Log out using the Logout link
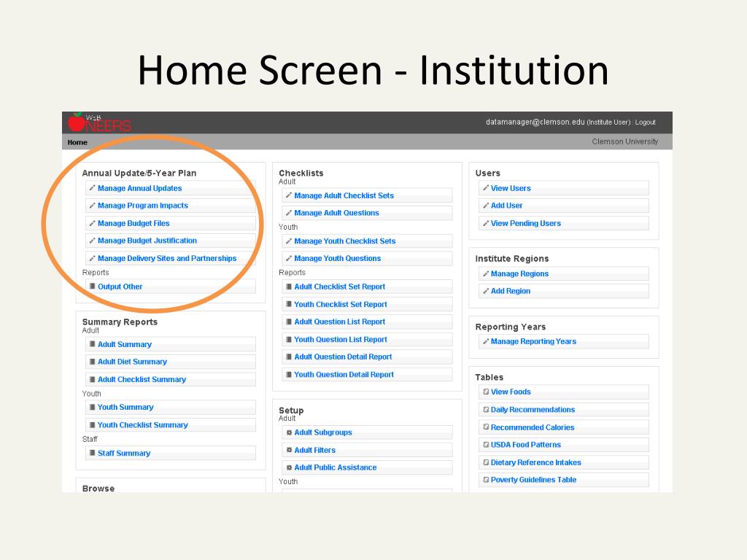Image resolution: width=747 pixels, height=560 pixels. [x=645, y=122]
